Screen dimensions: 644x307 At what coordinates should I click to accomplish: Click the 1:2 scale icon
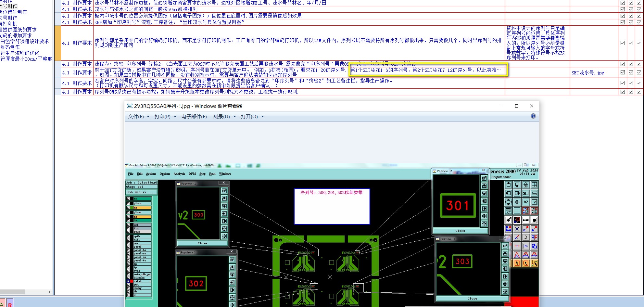[525, 202]
